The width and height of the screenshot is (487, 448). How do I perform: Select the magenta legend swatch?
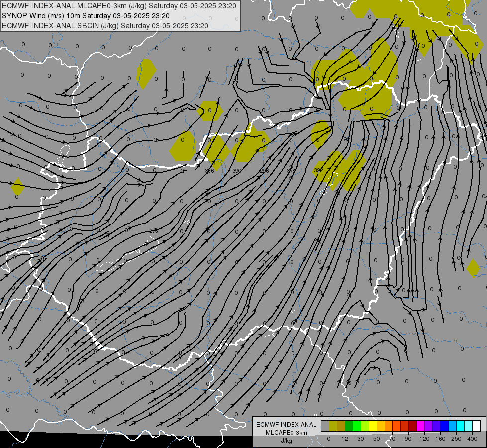pyautogui.click(x=421, y=426)
